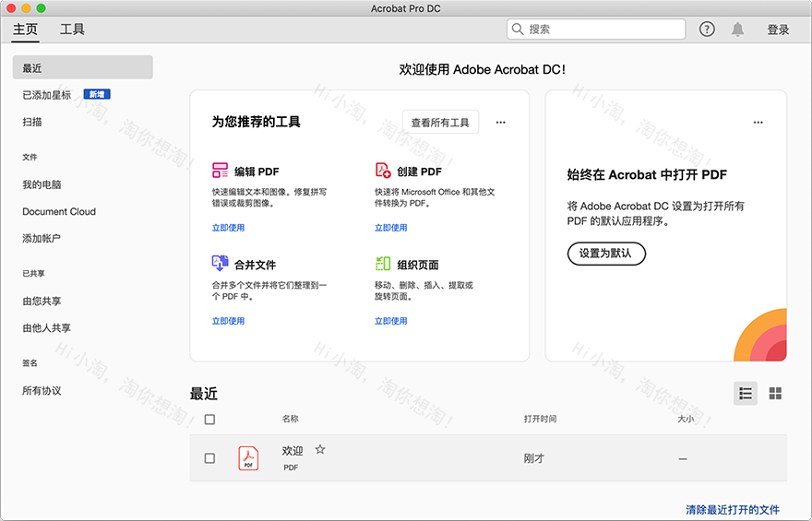Open more options in 始终在 Acrobat card
This screenshot has width=812, height=521.
[758, 122]
